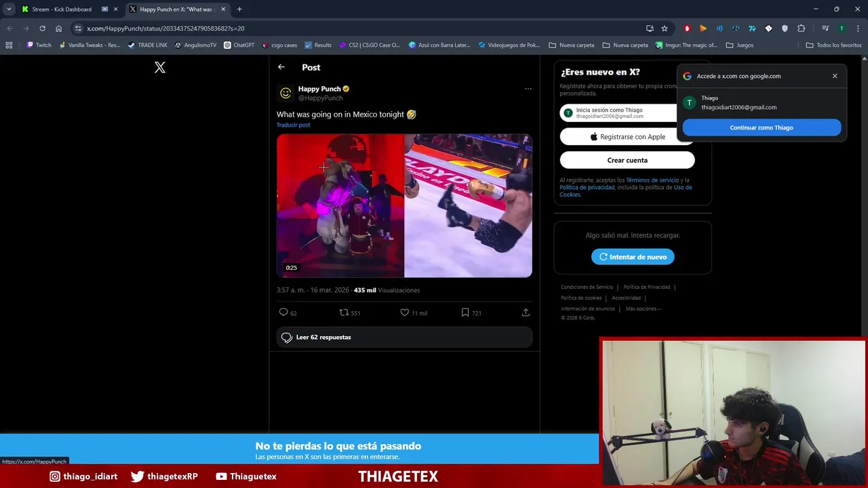Image resolution: width=868 pixels, height=488 pixels.
Task: Close the Google sign-in popup
Action: (835, 76)
